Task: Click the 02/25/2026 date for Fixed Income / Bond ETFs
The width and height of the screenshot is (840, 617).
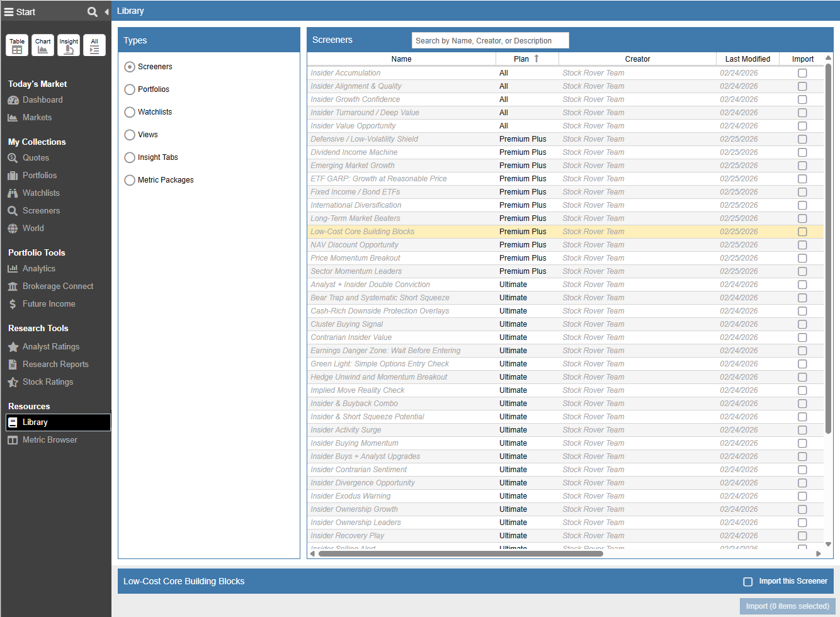Action: tap(739, 192)
